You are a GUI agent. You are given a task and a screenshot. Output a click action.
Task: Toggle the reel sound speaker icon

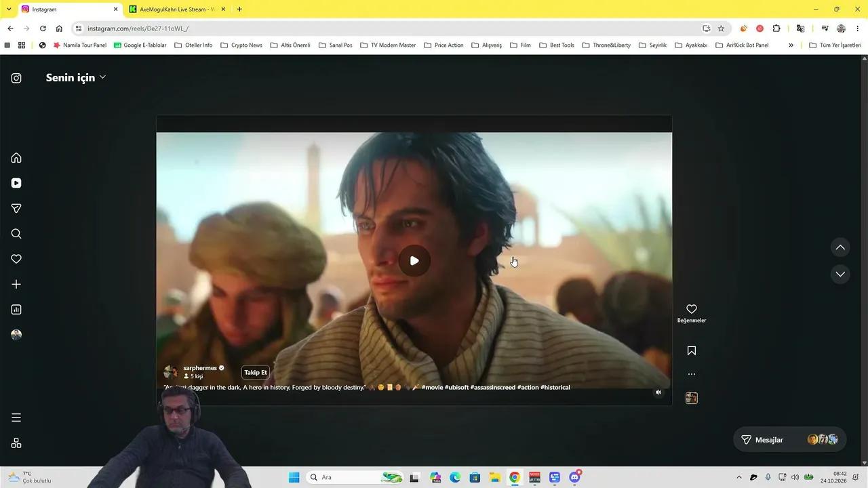(658, 392)
